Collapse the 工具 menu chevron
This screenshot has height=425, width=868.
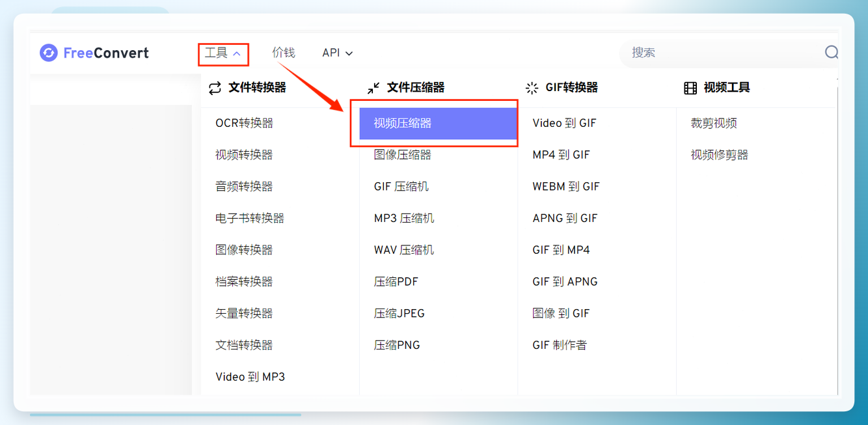point(237,53)
